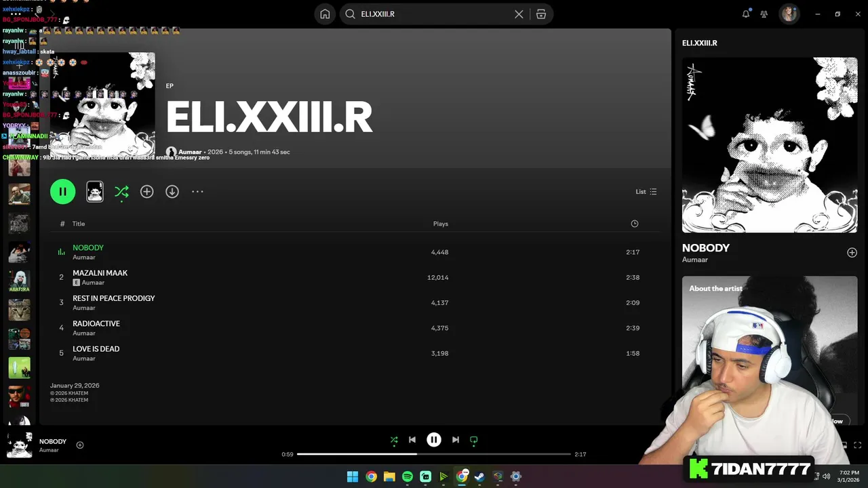Open the Settings gear in the taskbar
The width and height of the screenshot is (868, 488).
[515, 476]
